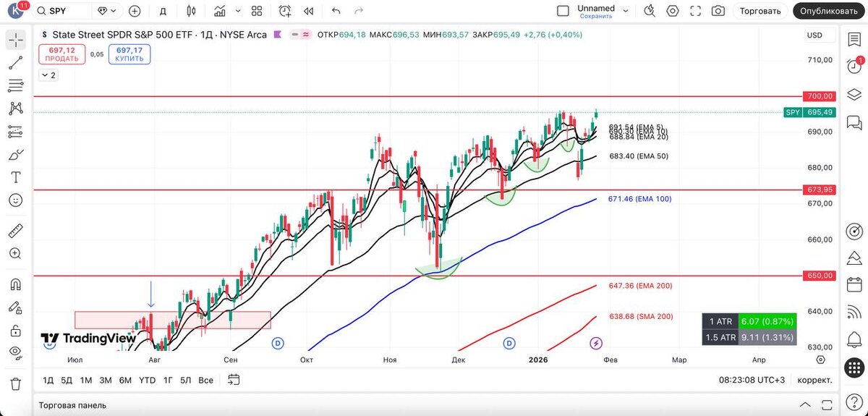Screen dimensions: 868x416
Task: Open the layout setup square icon
Action: tap(563, 11)
